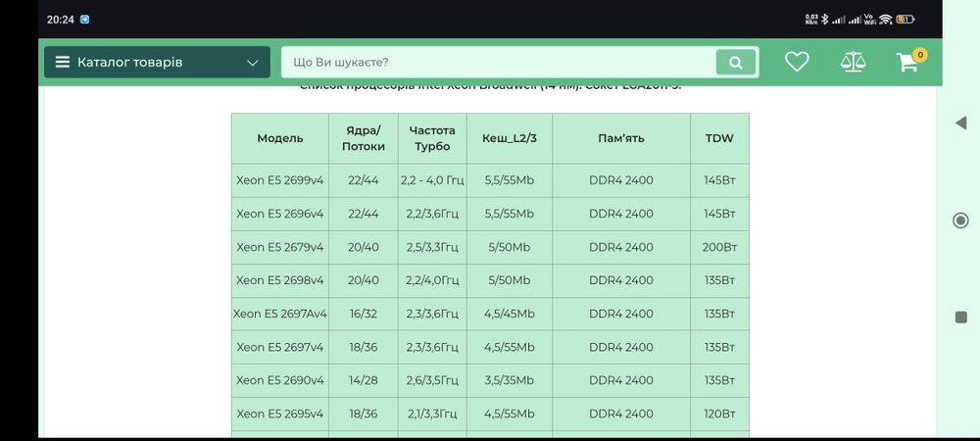980x441 pixels.
Task: Open the shopping cart icon
Action: click(906, 63)
